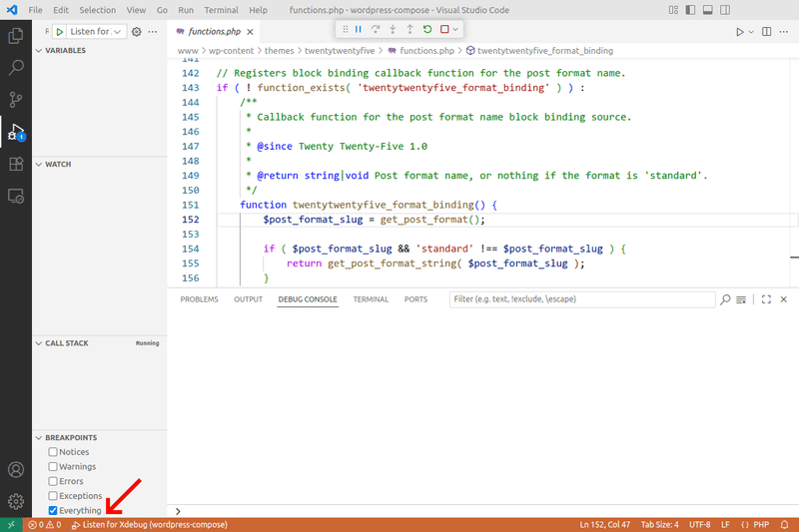Clear the debug console

coord(741,299)
